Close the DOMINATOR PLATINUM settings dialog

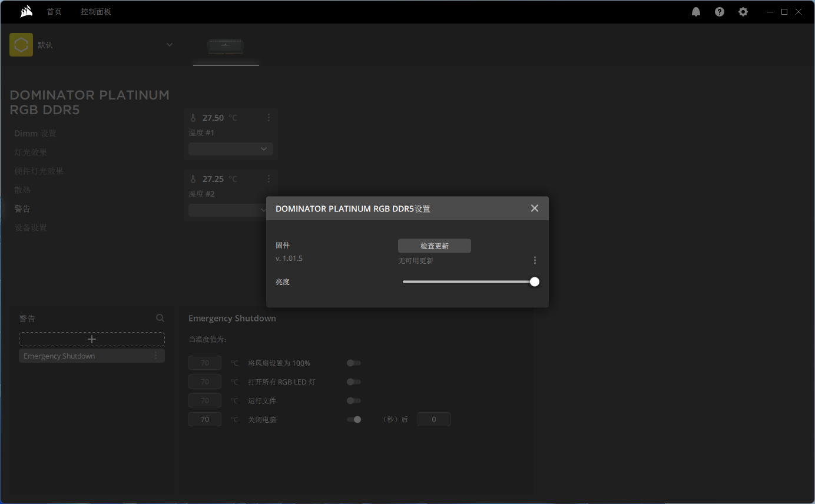coord(534,208)
